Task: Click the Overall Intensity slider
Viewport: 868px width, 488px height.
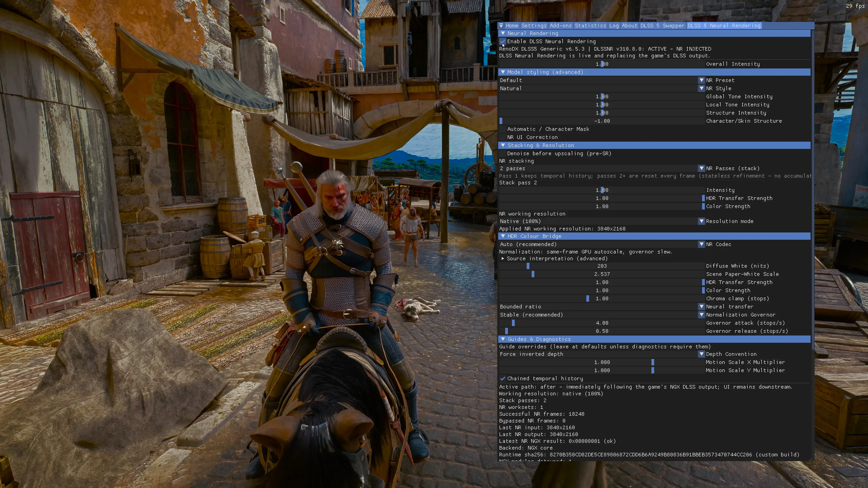Action: [x=602, y=64]
